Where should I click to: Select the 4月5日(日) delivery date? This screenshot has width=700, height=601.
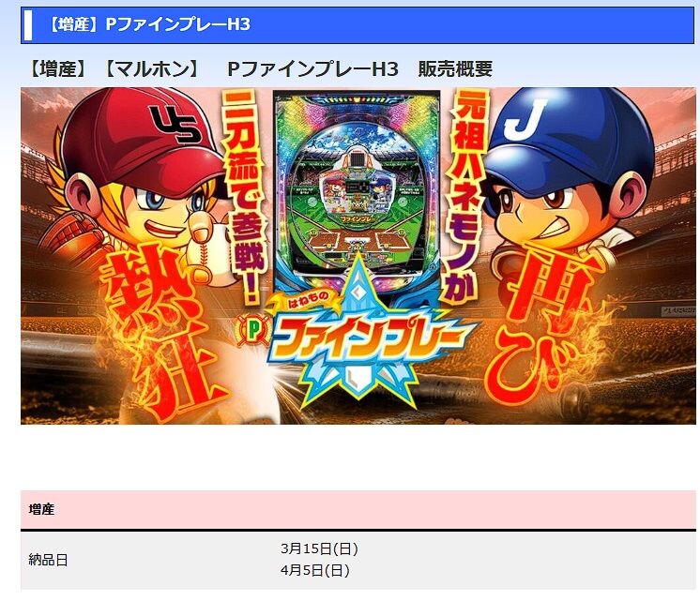pyautogui.click(x=315, y=570)
